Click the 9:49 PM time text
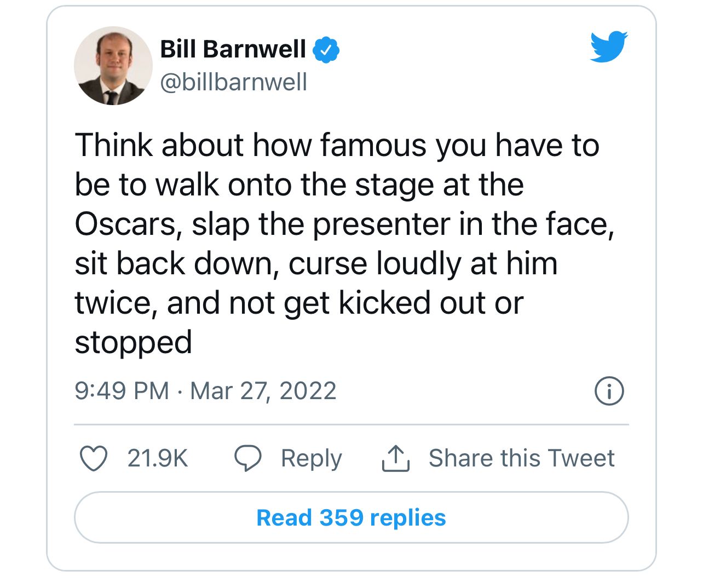Viewport: 703px width, 588px height. pos(122,391)
